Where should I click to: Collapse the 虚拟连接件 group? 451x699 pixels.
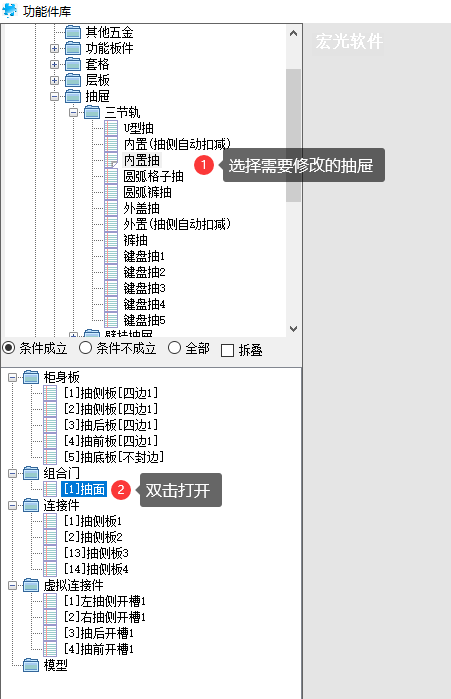point(12,585)
